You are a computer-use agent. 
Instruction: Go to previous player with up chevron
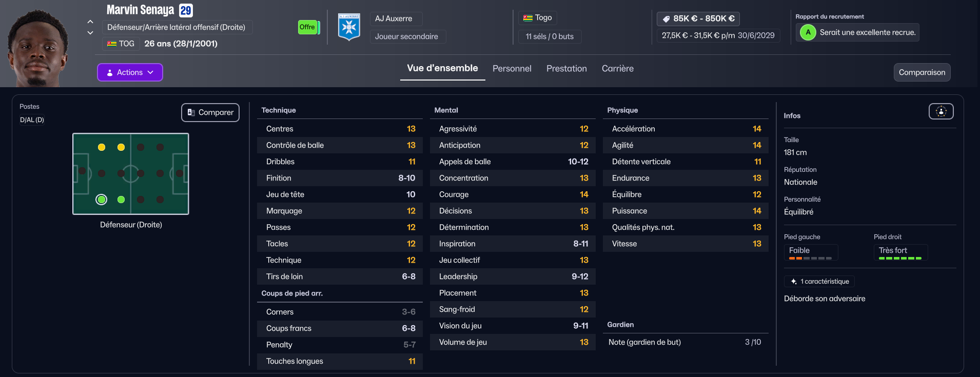90,22
